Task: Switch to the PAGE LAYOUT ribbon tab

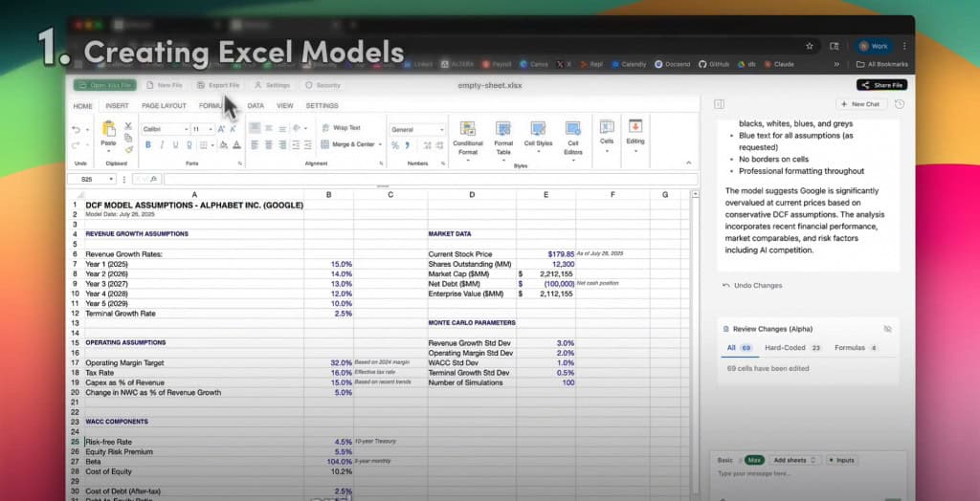Action: [x=164, y=106]
